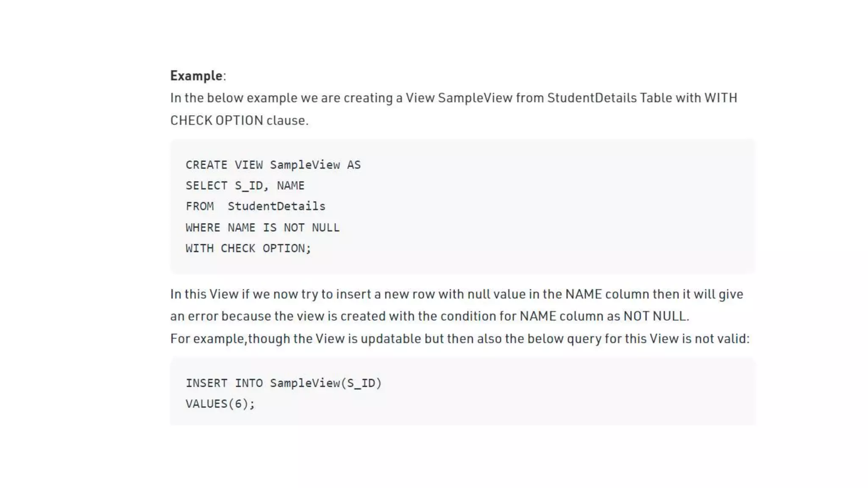Click the "CHECK OPTION clause." paragraph line
This screenshot has width=868, height=488.
click(239, 120)
